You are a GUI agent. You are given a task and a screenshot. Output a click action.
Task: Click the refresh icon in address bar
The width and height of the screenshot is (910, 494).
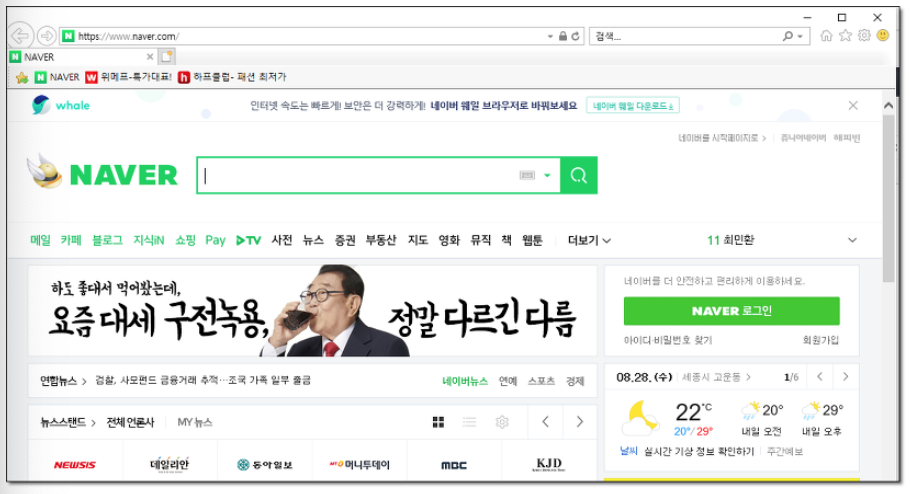coord(575,37)
